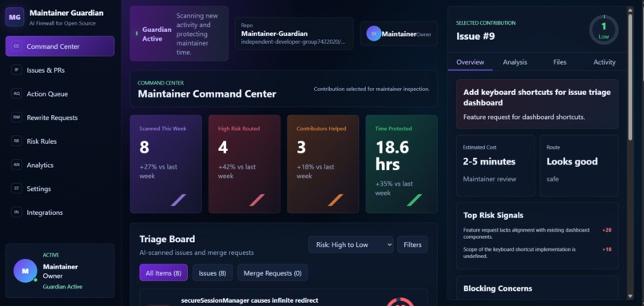The width and height of the screenshot is (644, 306).
Task: Open the High Risk Routed card
Action: pyautogui.click(x=244, y=164)
